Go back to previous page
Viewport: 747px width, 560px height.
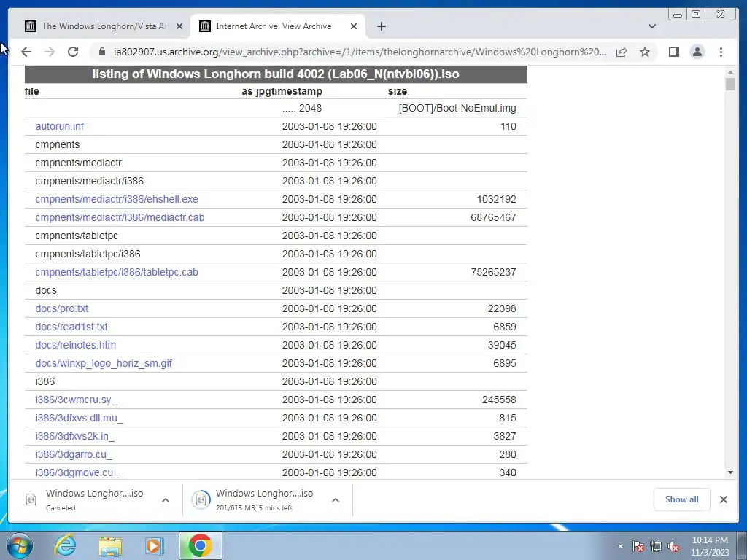(x=26, y=52)
